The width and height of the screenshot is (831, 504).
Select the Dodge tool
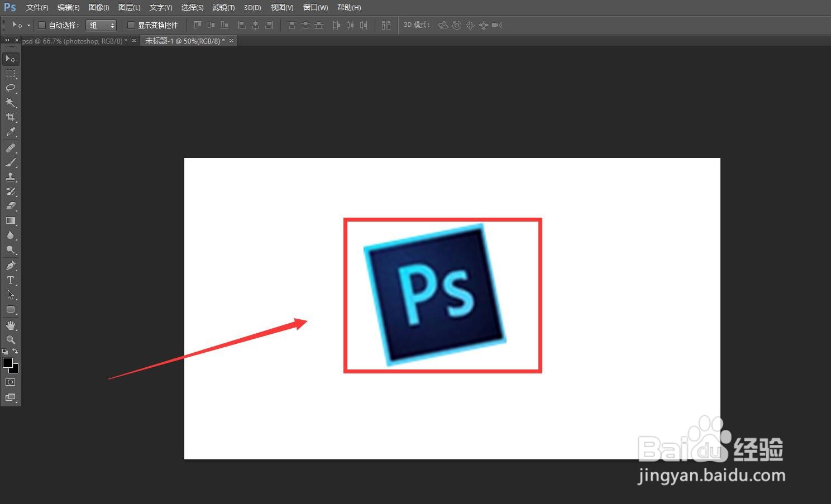pos(11,249)
